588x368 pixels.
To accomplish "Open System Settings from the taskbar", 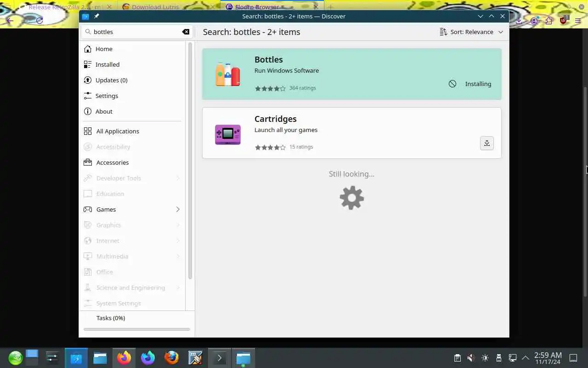I will [52, 358].
